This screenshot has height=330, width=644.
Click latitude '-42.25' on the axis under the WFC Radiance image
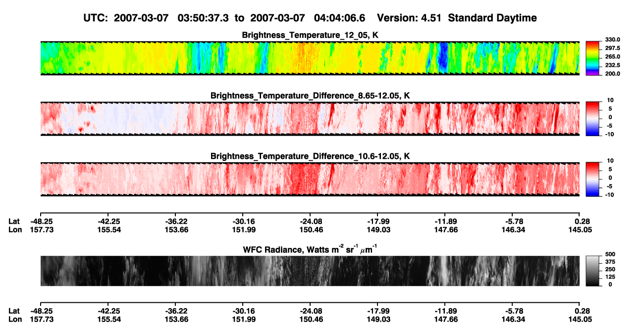pos(108,311)
